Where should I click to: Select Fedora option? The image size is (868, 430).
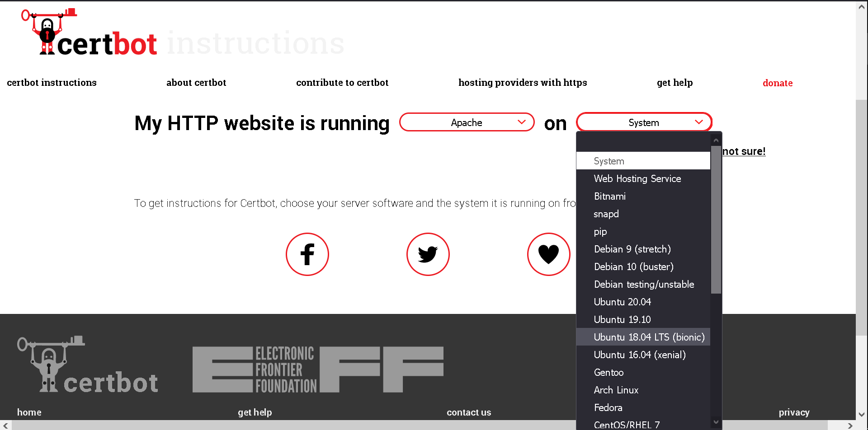(x=643, y=408)
